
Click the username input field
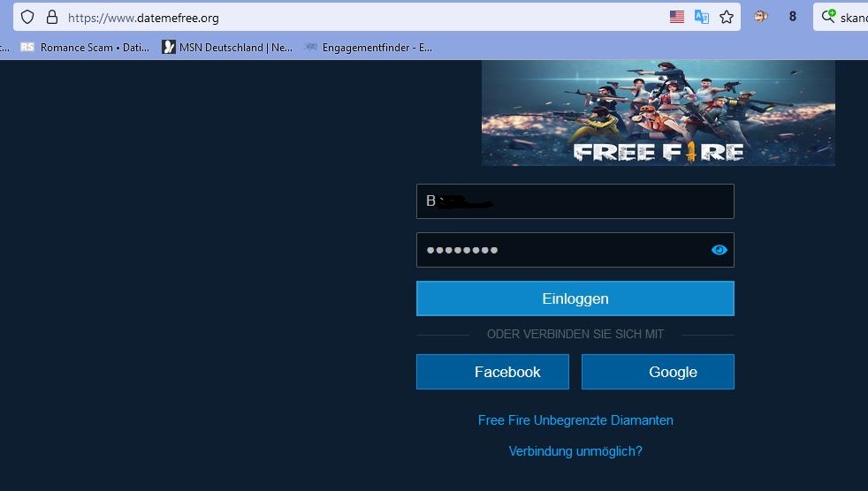pyautogui.click(x=575, y=201)
